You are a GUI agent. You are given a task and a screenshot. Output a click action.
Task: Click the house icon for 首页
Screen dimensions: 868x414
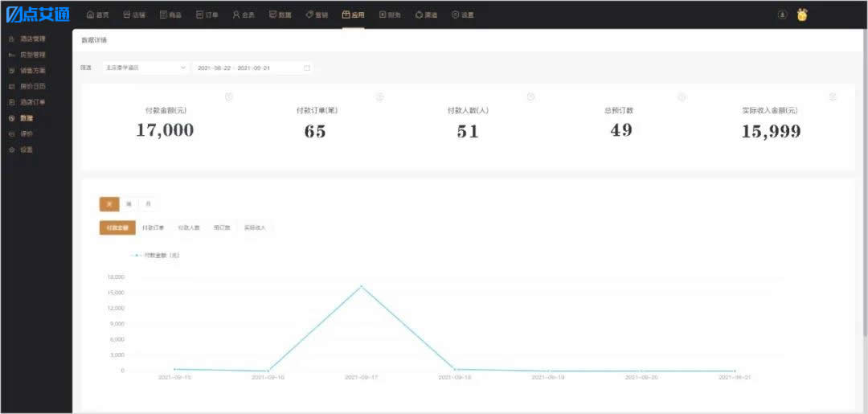(x=90, y=15)
